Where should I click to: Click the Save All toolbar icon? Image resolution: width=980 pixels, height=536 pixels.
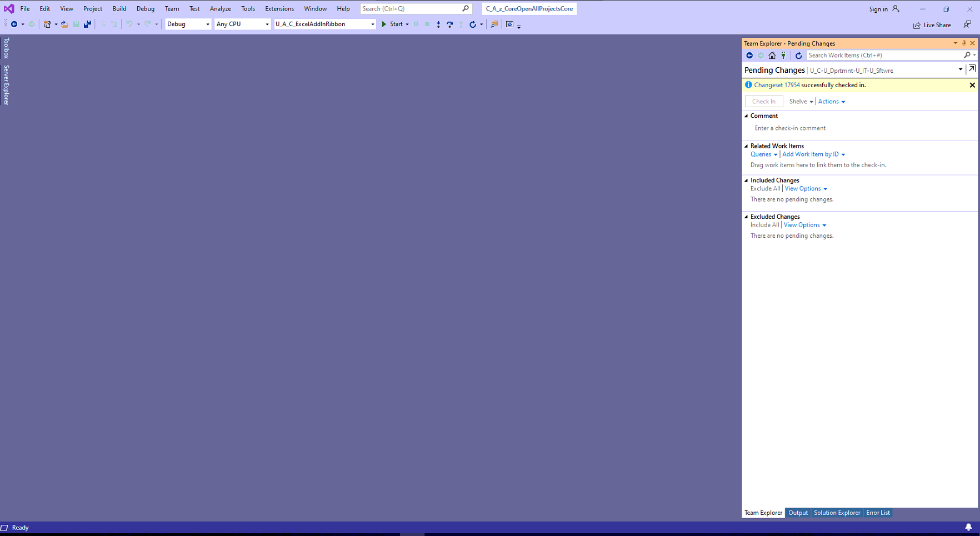point(87,24)
